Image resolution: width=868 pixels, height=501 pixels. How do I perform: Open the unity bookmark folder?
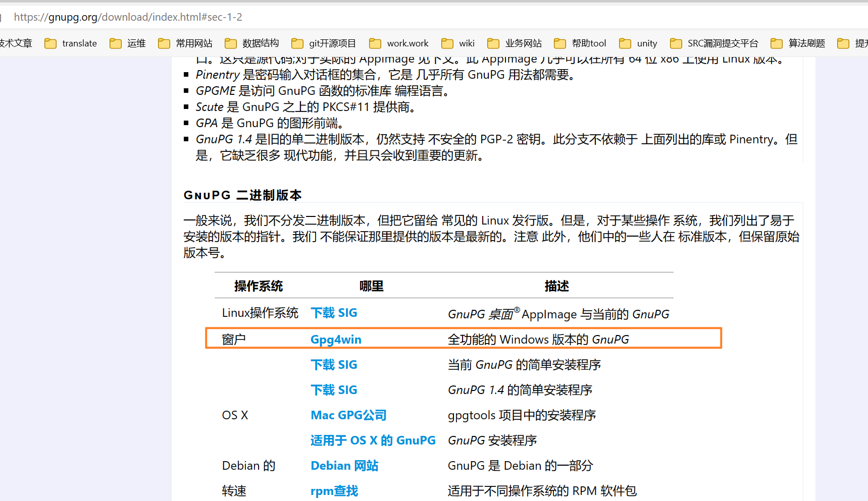click(x=638, y=43)
